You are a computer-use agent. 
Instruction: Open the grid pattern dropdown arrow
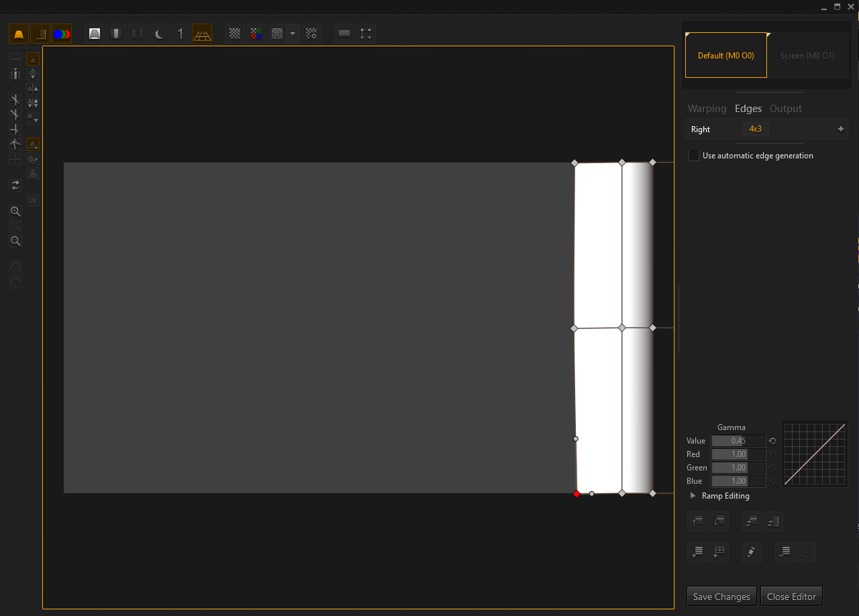point(293,34)
